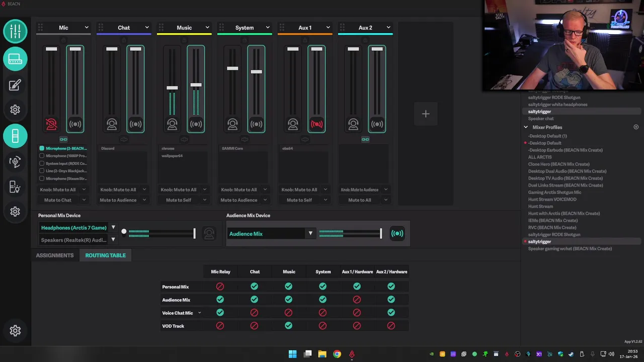This screenshot has width=644, height=362.
Task: Open the Audience Mix device dropdown
Action: [x=310, y=234]
